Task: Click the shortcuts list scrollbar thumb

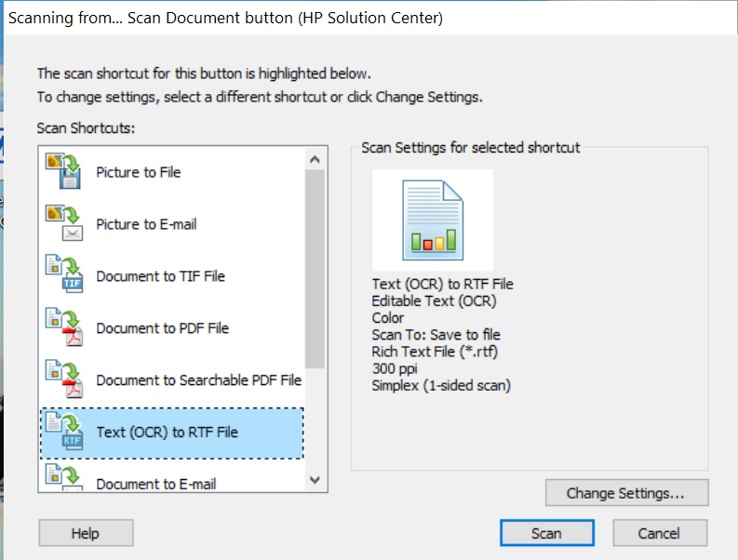Action: point(315,270)
